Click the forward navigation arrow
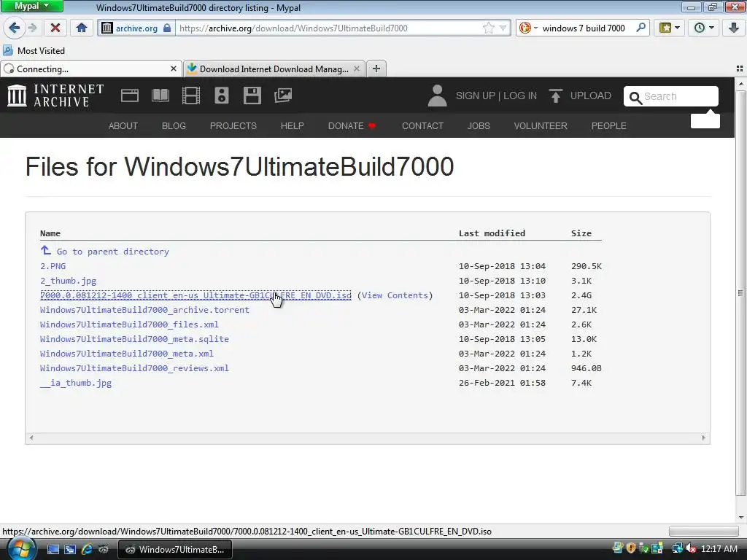Viewport: 747px width, 560px height. tap(32, 28)
